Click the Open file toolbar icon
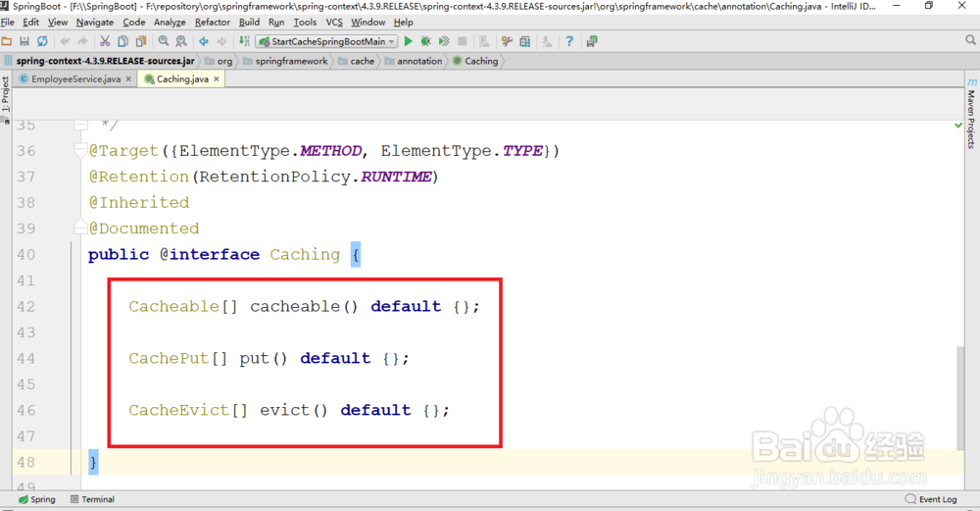The width and height of the screenshot is (980, 511). pyautogui.click(x=7, y=41)
